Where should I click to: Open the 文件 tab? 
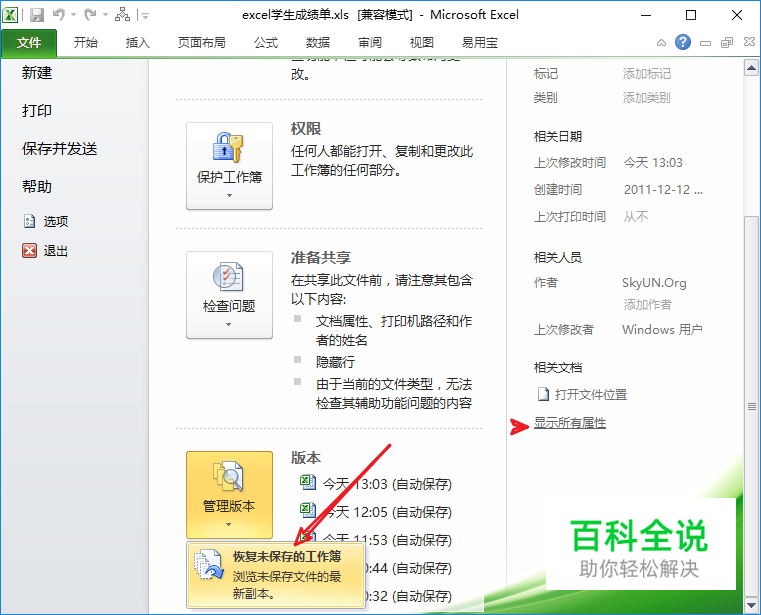click(29, 43)
